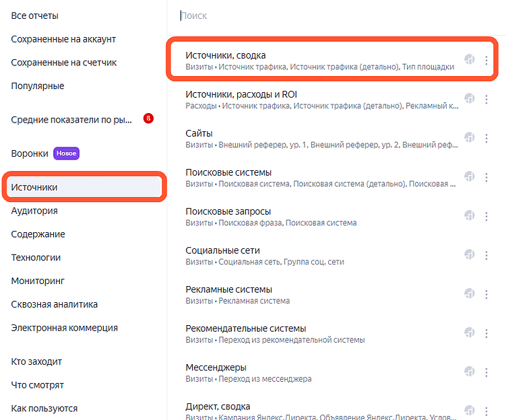506x420 pixels.
Task: Open three-dot menu for 'Источники, сводка'
Action: point(486,61)
